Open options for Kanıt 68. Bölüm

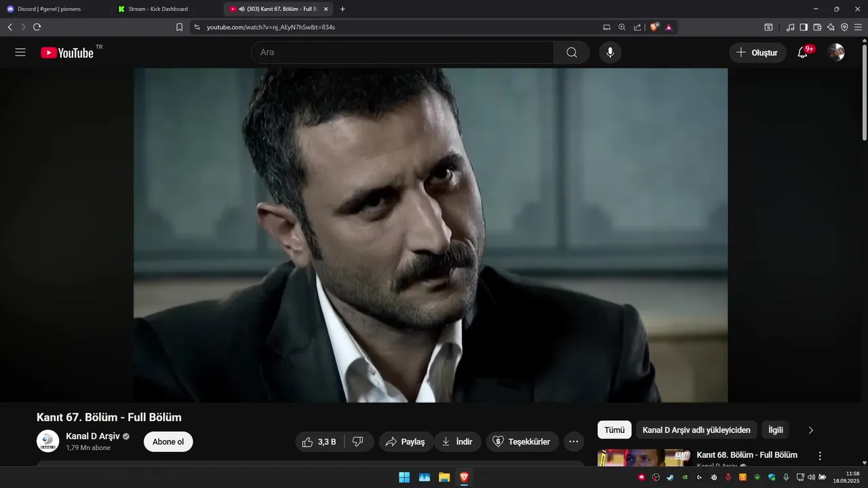pyautogui.click(x=820, y=456)
